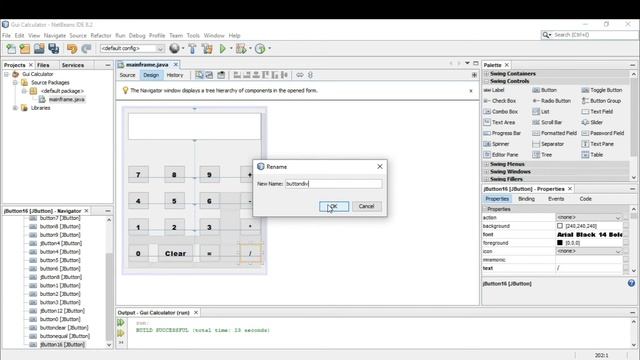The image size is (640, 360).
Task: Click the = button on calculator form
Action: click(x=209, y=253)
